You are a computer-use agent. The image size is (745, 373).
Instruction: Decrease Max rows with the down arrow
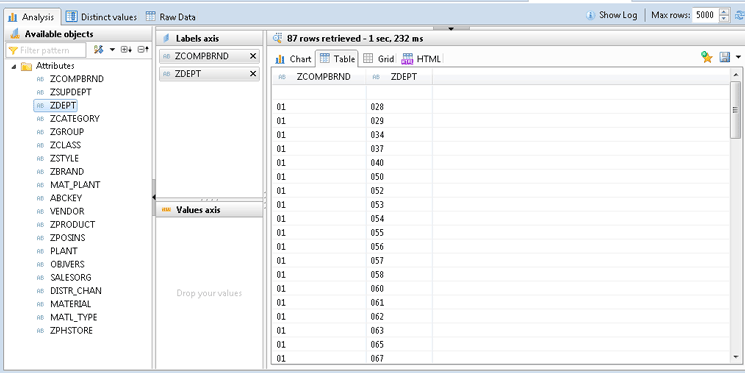click(x=724, y=19)
